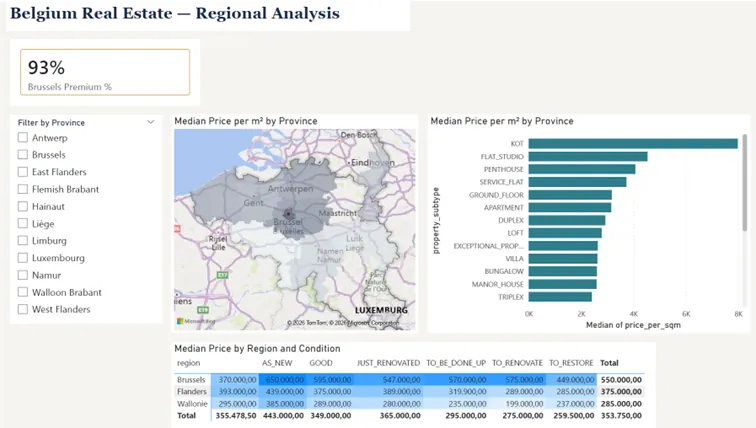Collapse the Filter by Province chevron
The width and height of the screenshot is (756, 428).
click(x=150, y=122)
